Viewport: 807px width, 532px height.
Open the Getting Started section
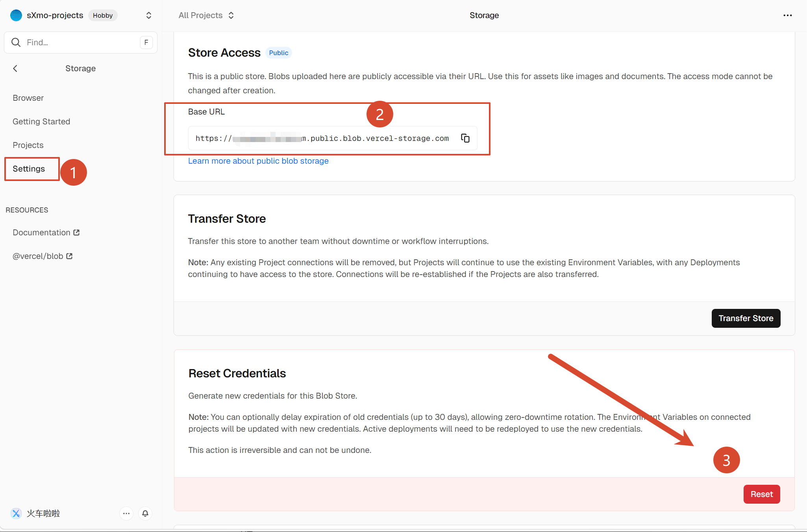(41, 122)
